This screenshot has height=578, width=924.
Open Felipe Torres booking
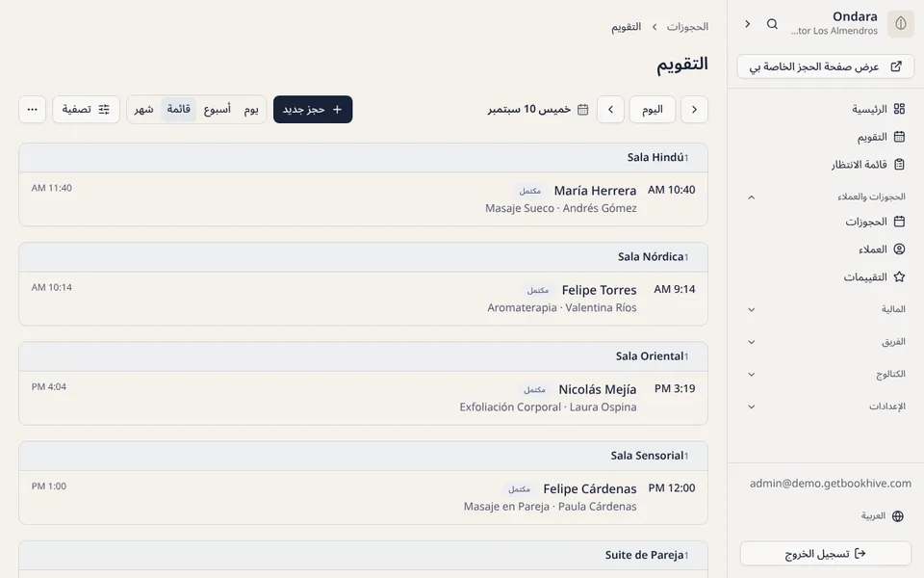pyautogui.click(x=363, y=299)
